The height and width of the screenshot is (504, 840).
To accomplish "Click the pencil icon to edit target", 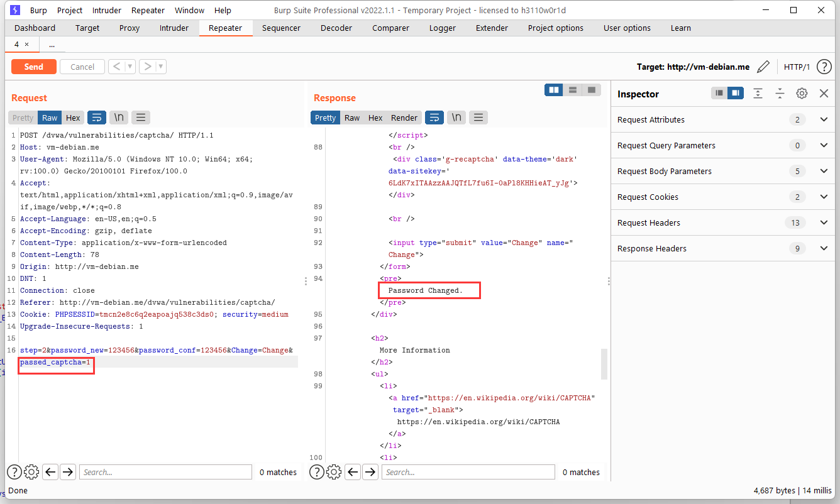I will (x=763, y=67).
